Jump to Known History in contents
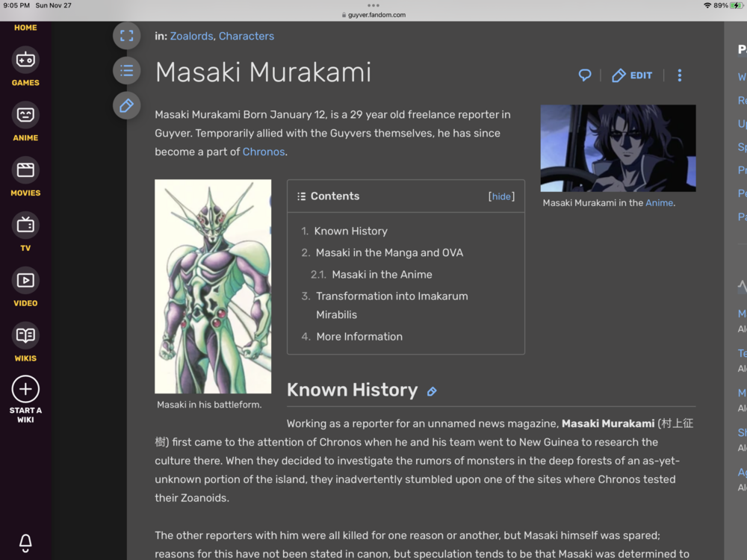This screenshot has width=747, height=560. point(350,231)
